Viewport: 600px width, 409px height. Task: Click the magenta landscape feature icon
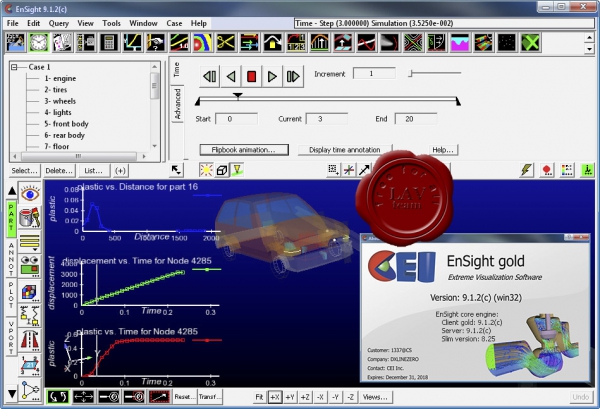[460, 42]
